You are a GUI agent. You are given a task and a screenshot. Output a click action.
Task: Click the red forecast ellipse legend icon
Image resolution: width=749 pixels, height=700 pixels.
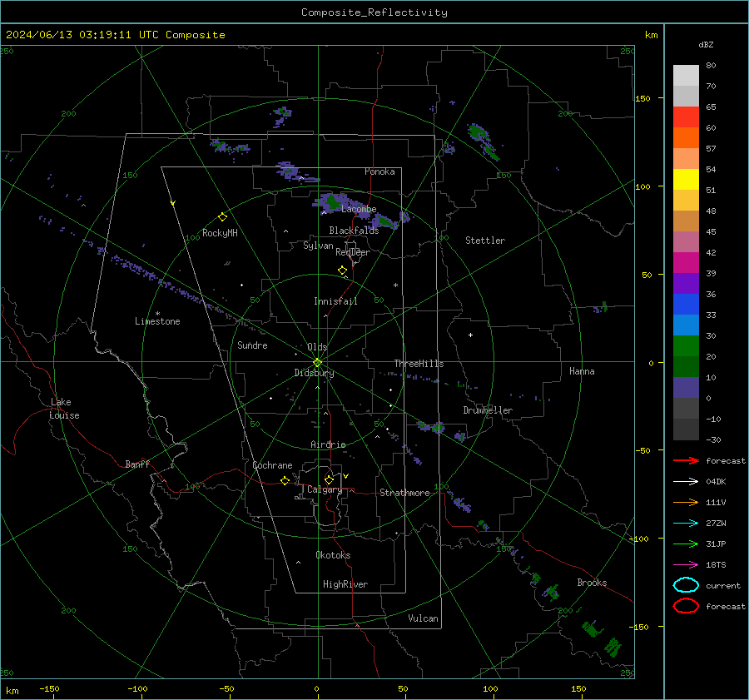[686, 606]
